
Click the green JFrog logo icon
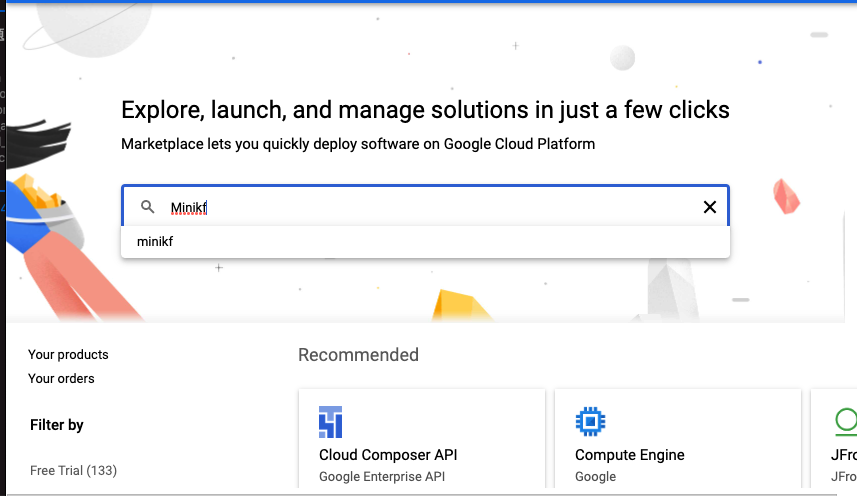point(845,420)
